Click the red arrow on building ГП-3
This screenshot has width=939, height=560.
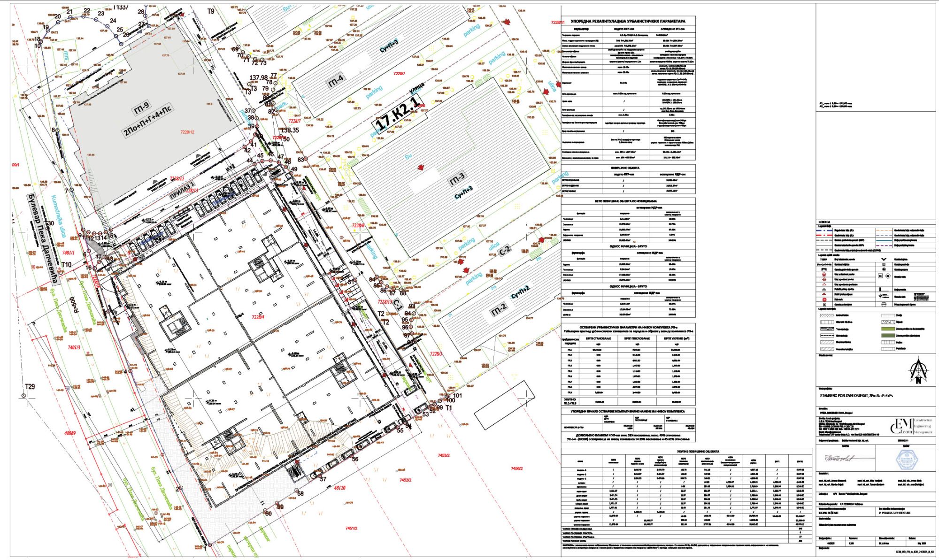(x=421, y=167)
